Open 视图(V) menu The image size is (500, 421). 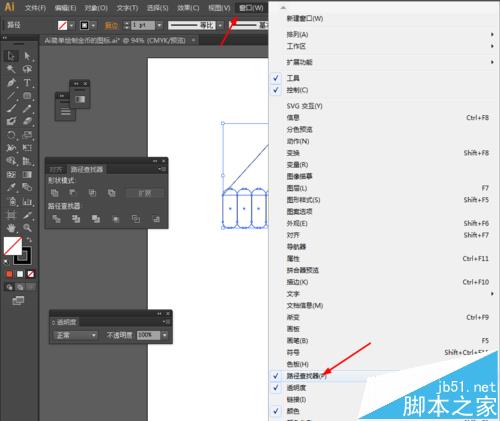pos(219,8)
